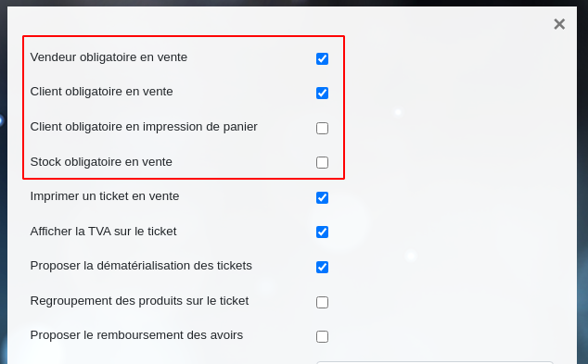588x364 pixels.
Task: Select Proposer le remboursement des avoirs label
Action: [x=136, y=335]
